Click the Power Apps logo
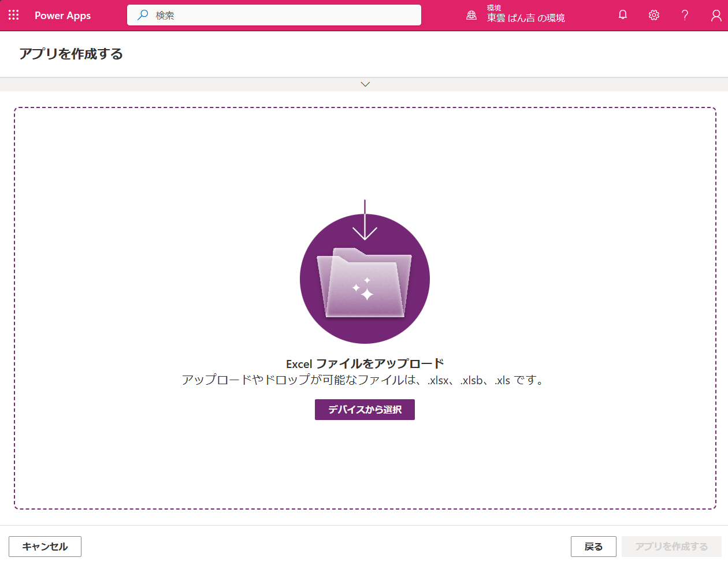This screenshot has width=728, height=561. tap(62, 16)
